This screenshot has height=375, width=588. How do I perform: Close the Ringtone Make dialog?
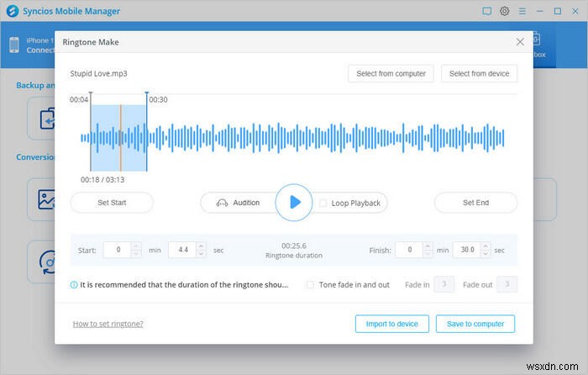(520, 42)
